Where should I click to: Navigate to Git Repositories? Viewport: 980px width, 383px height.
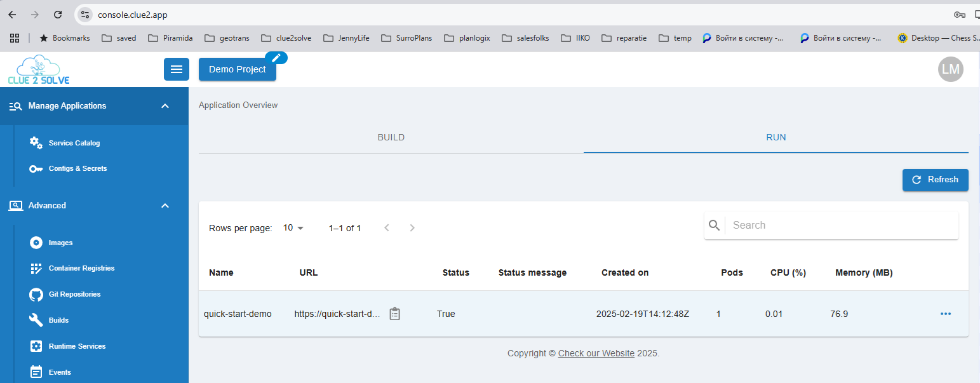pos(74,294)
